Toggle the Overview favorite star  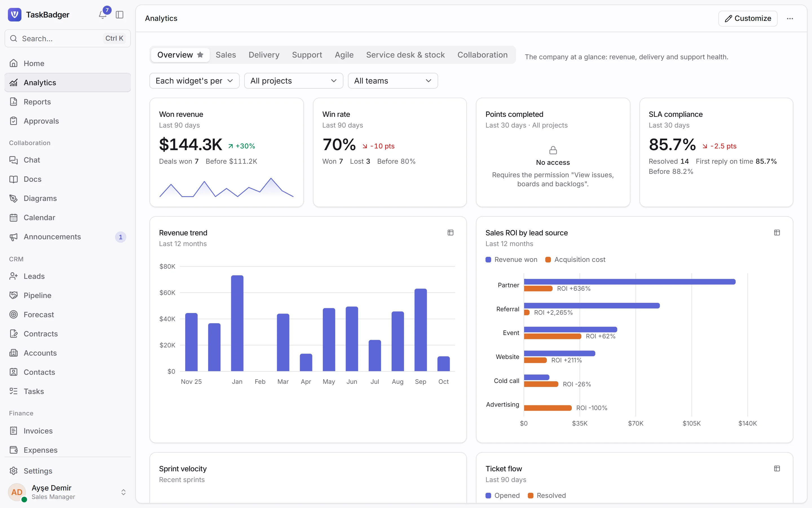click(200, 55)
